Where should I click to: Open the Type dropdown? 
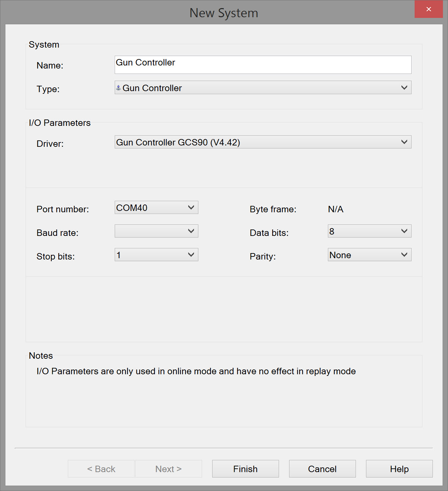(263, 88)
